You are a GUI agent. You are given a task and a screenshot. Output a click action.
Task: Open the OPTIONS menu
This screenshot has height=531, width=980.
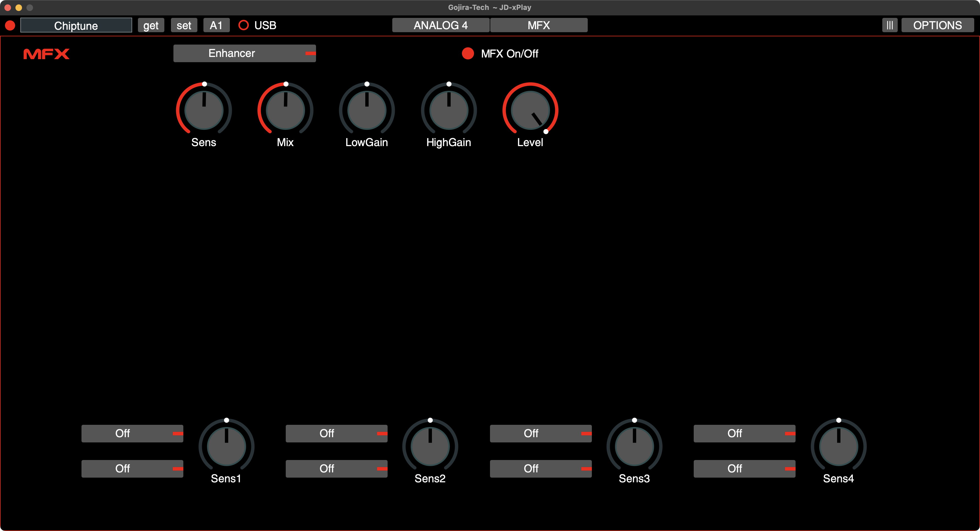tap(938, 26)
